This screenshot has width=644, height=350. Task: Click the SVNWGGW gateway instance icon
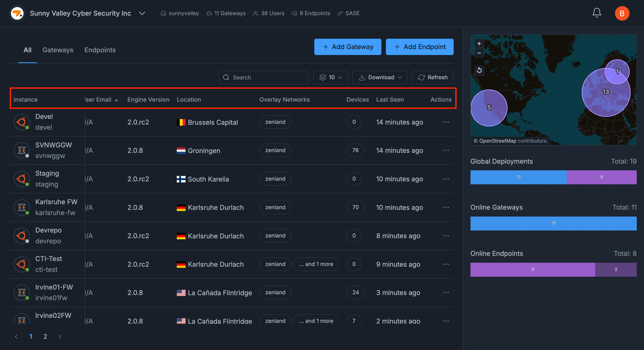22,150
